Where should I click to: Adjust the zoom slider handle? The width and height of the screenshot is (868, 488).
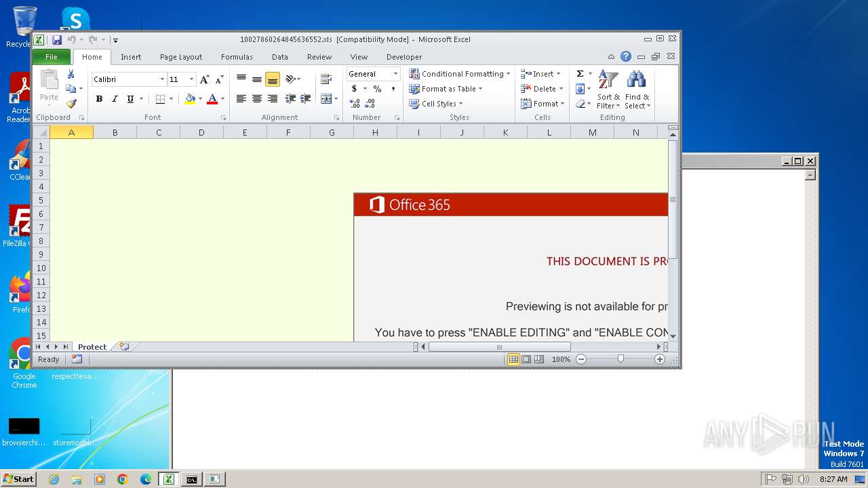[620, 359]
